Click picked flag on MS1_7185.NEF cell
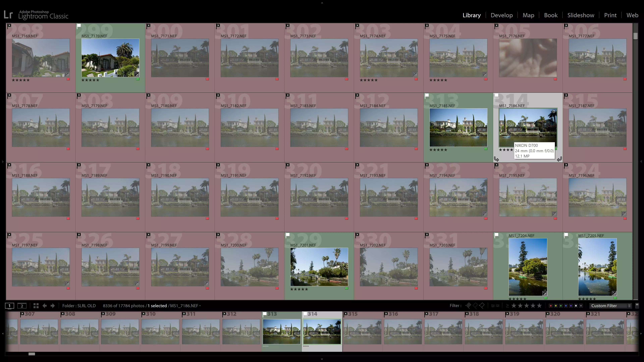 [427, 95]
